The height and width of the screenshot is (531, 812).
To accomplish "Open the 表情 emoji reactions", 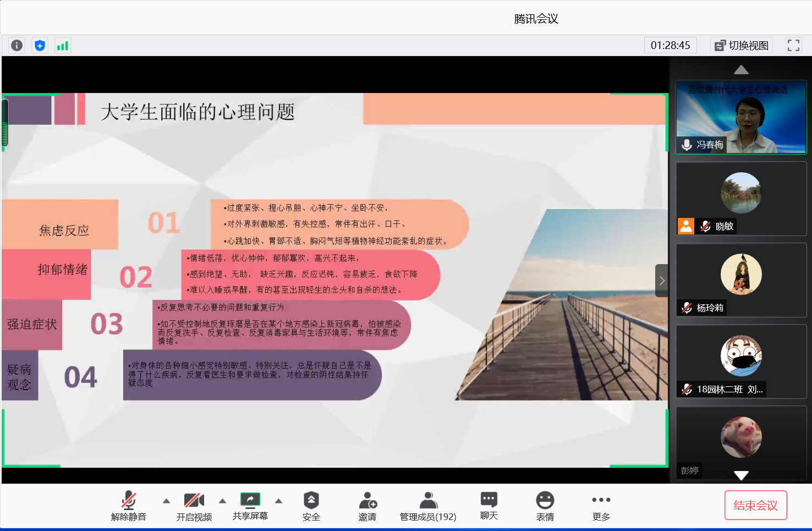I will pyautogui.click(x=545, y=505).
